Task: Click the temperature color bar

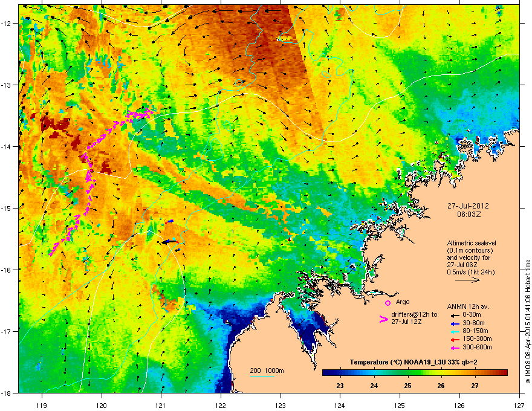Action: tap(415, 373)
